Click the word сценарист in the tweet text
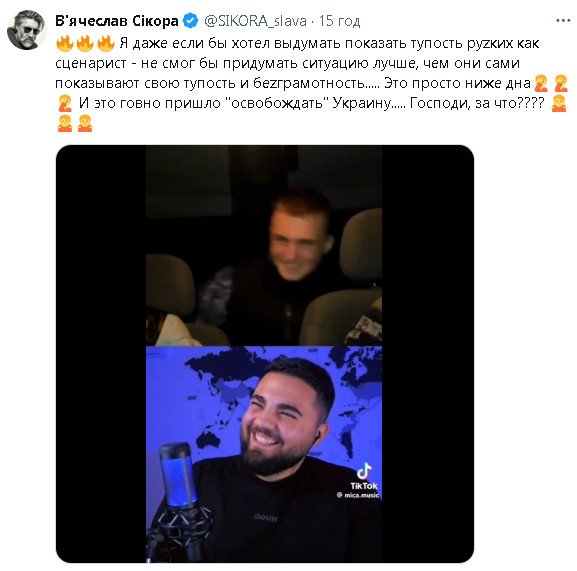 91,63
